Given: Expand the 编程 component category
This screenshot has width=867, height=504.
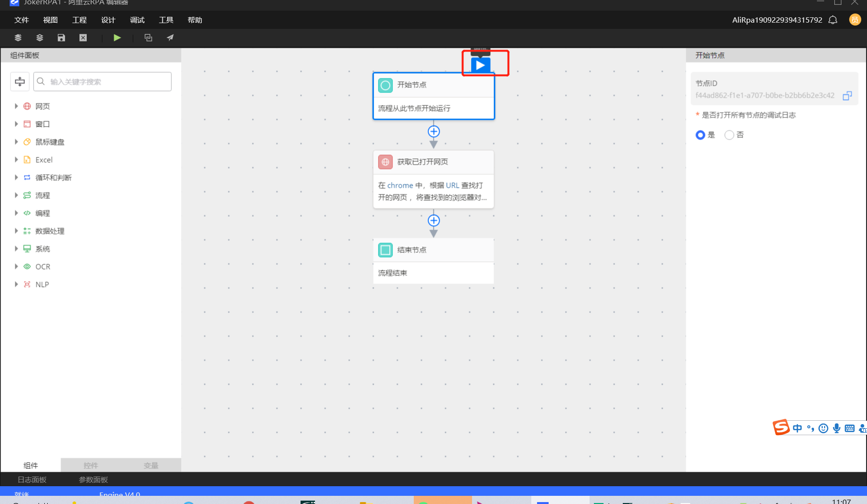Looking at the screenshot, I should [16, 213].
